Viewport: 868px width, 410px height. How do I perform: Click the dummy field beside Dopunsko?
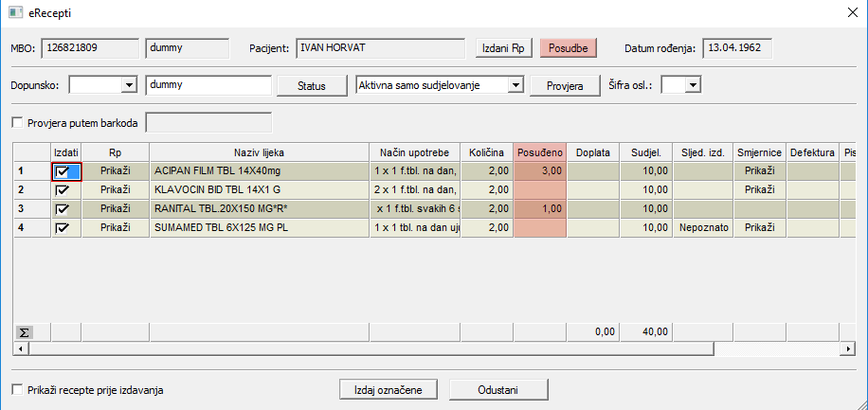pos(208,86)
